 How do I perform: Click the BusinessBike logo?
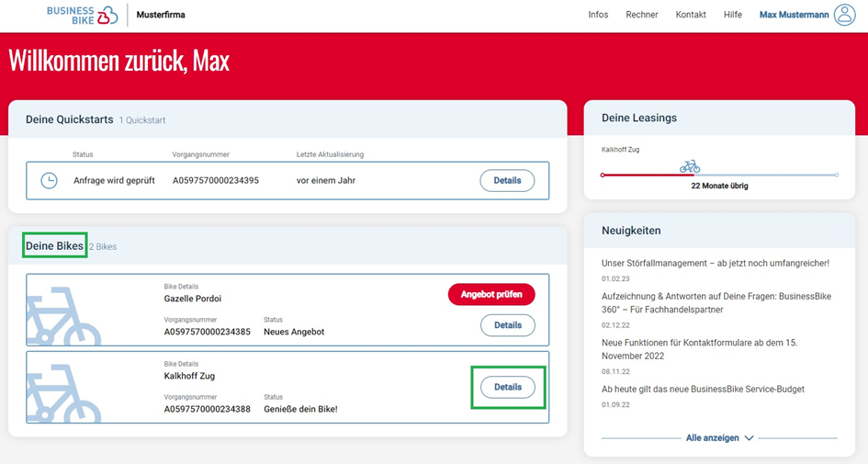(x=82, y=15)
